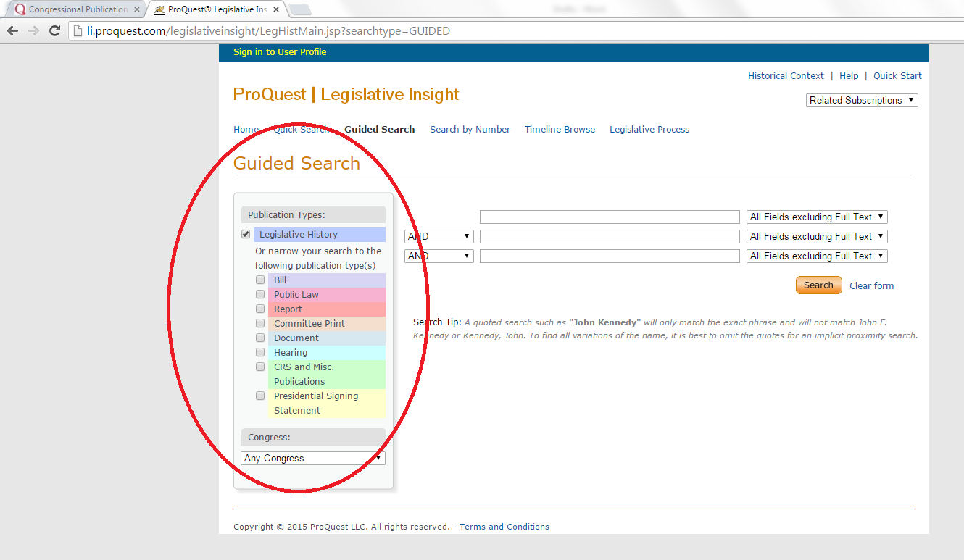Click the Bill label

pos(280,280)
